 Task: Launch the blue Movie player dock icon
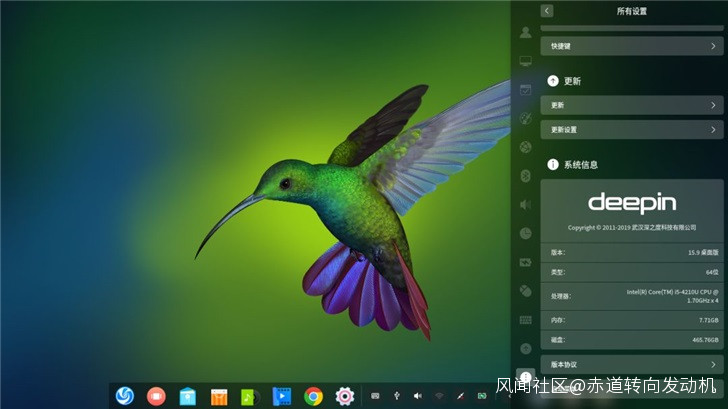[282, 396]
